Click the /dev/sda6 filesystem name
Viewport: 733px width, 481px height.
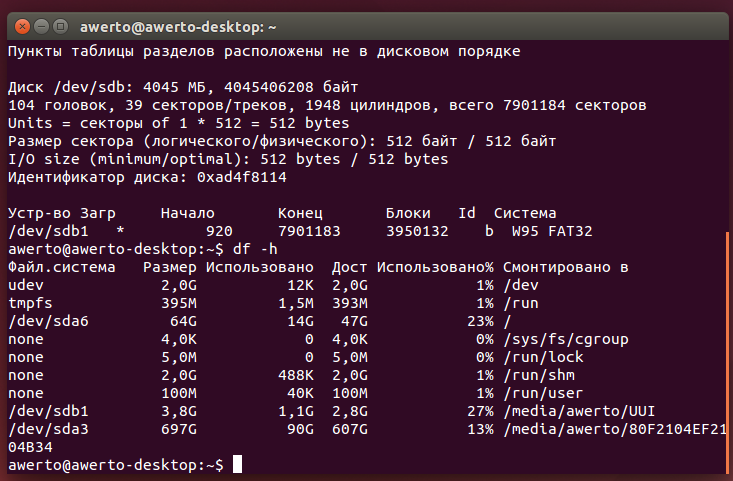click(x=48, y=321)
